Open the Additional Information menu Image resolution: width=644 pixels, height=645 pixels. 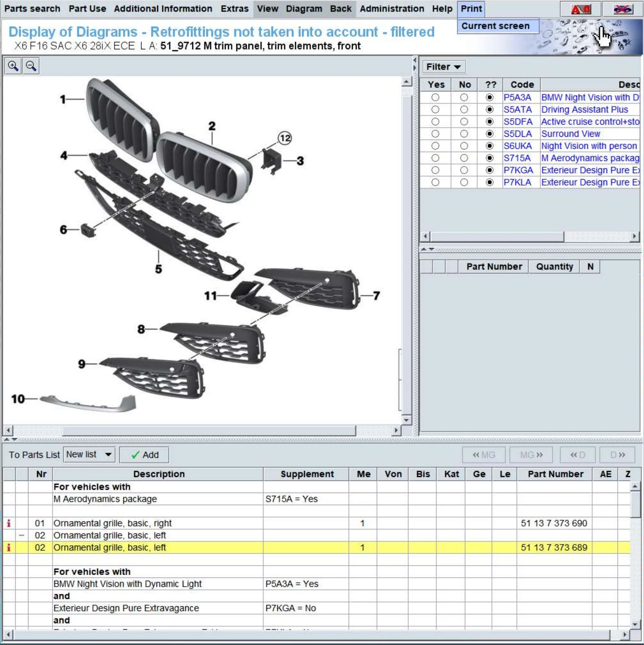pos(163,9)
